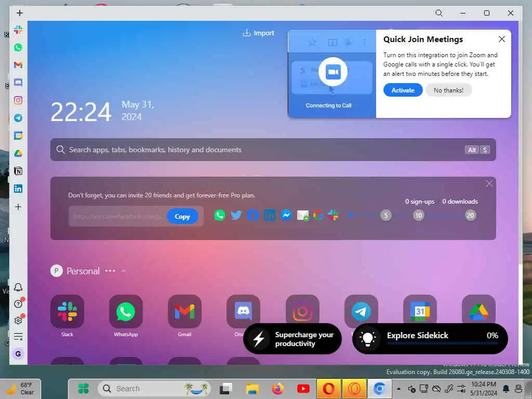Image resolution: width=532 pixels, height=399 pixels.
Task: Open the help question mark icon
Action: pos(18,303)
